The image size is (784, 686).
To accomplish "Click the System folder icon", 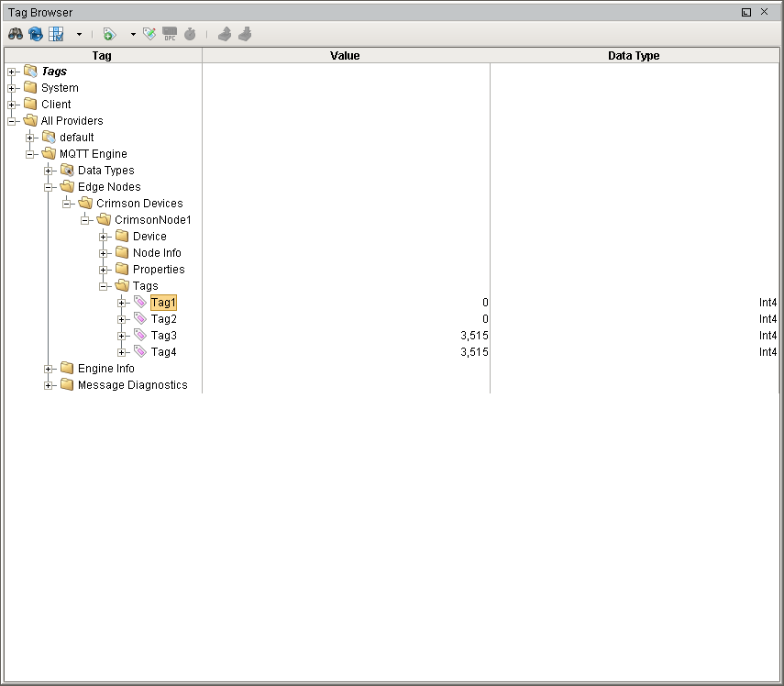I will click(x=30, y=87).
